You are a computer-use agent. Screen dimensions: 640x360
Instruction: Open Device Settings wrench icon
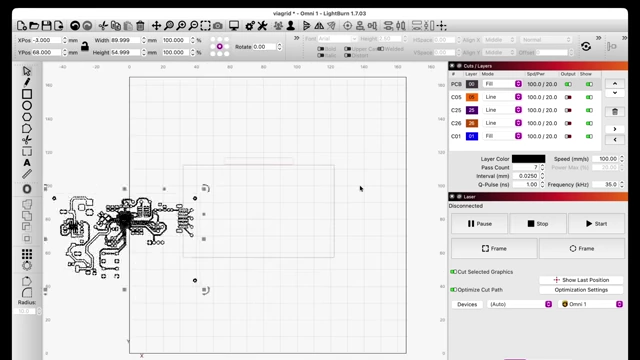pos(262,26)
